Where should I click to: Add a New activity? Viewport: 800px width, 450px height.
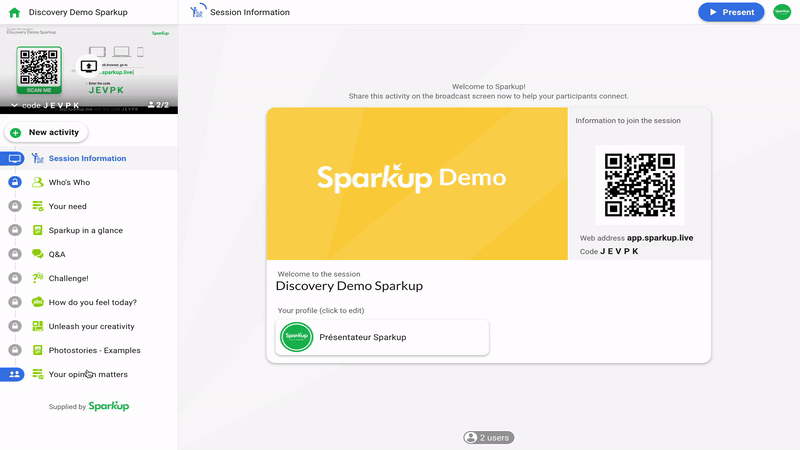[46, 132]
